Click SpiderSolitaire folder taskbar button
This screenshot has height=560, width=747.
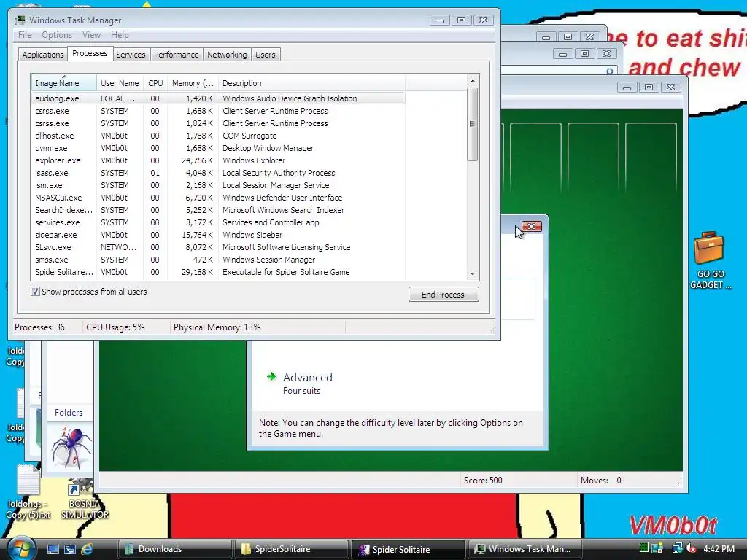point(291,549)
